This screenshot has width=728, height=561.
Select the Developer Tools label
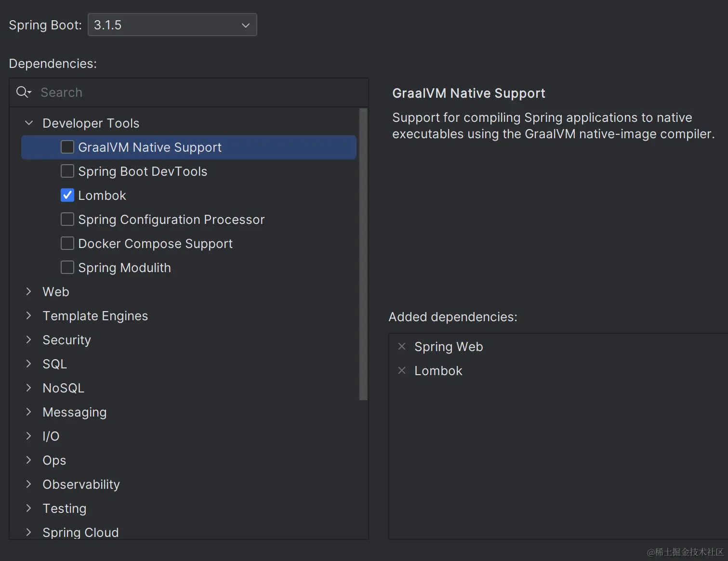pyautogui.click(x=91, y=123)
